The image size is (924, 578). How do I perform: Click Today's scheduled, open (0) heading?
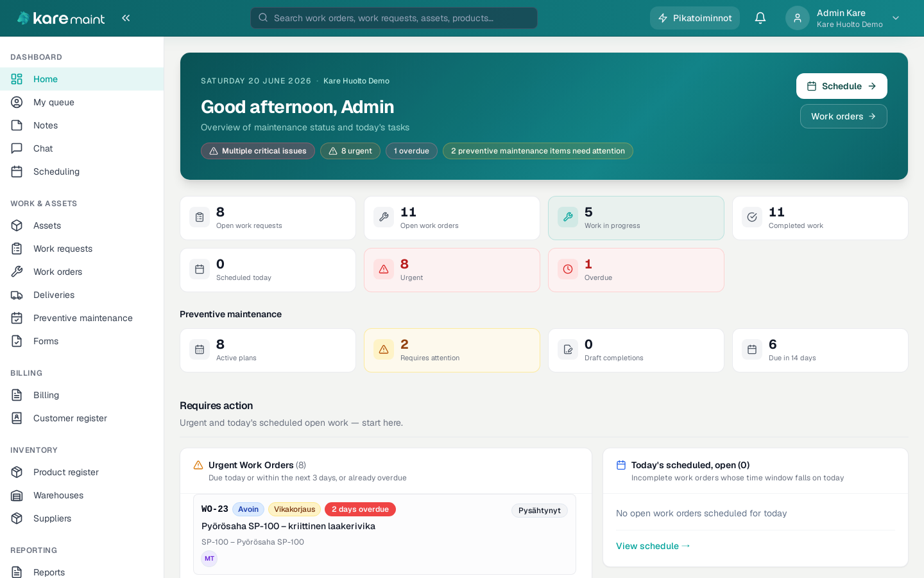tap(690, 465)
